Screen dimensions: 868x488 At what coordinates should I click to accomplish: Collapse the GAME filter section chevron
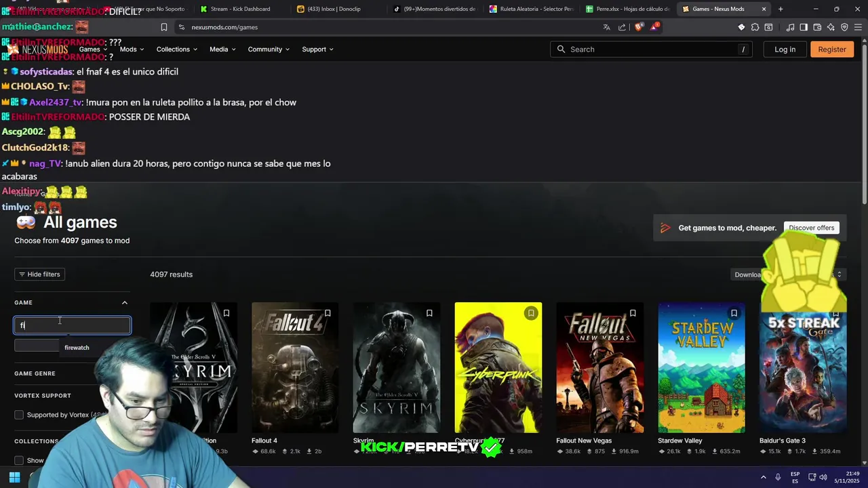[124, 302]
